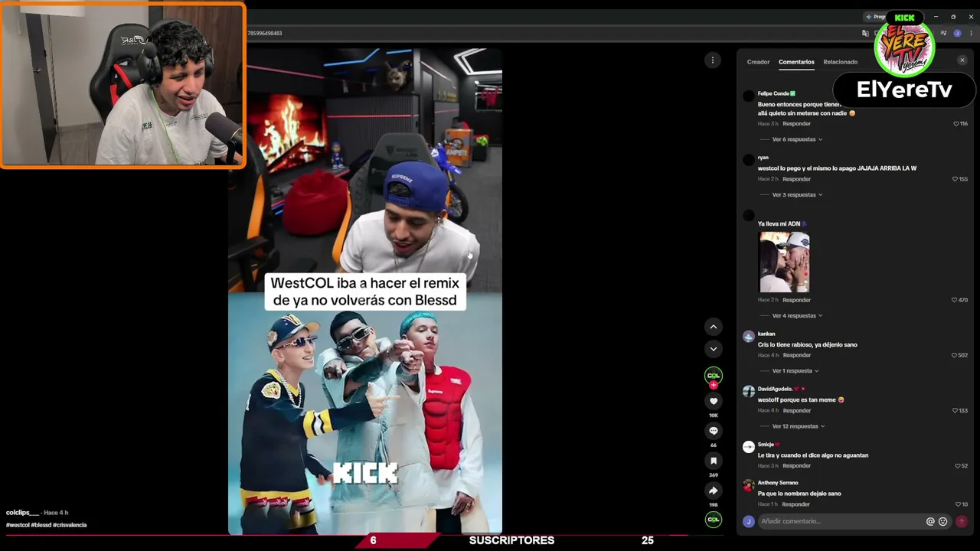The image size is (980, 551).
Task: Open Smicje's profile avatar
Action: point(749,447)
